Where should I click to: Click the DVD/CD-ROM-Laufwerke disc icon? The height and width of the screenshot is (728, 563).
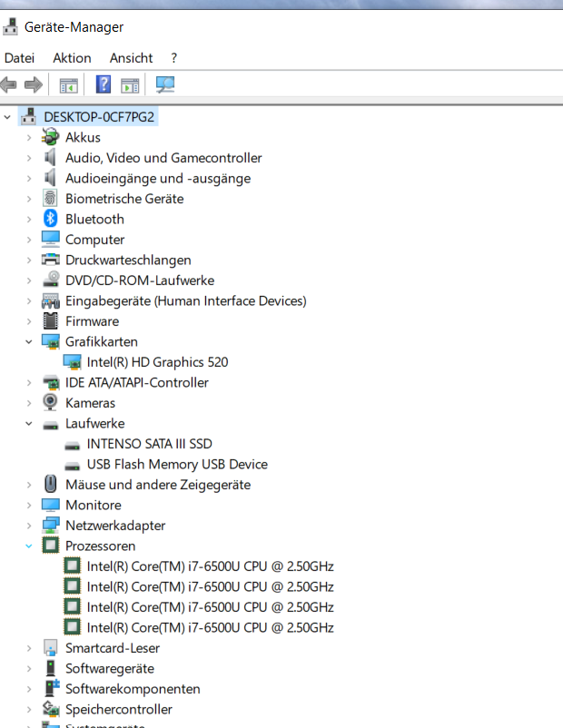pos(50,280)
